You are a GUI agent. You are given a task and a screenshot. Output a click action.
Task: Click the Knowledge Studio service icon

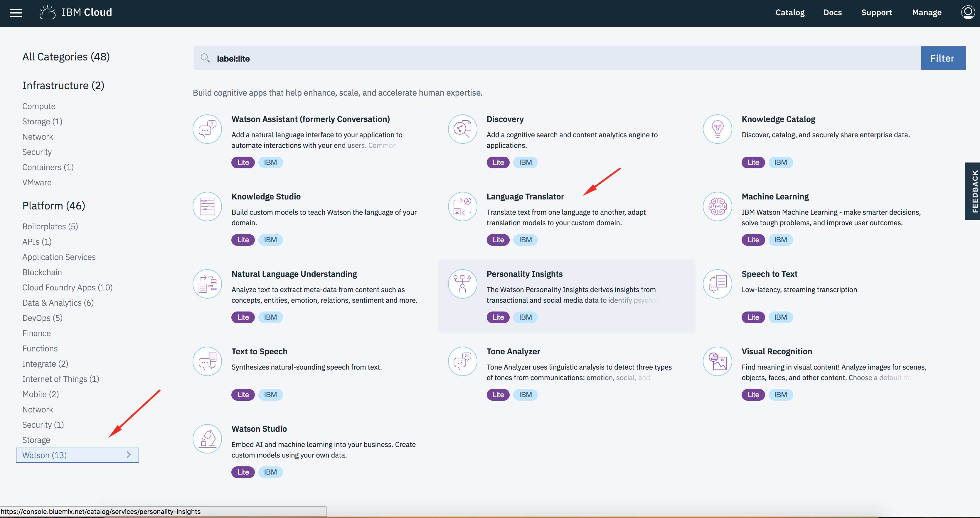[x=207, y=207]
